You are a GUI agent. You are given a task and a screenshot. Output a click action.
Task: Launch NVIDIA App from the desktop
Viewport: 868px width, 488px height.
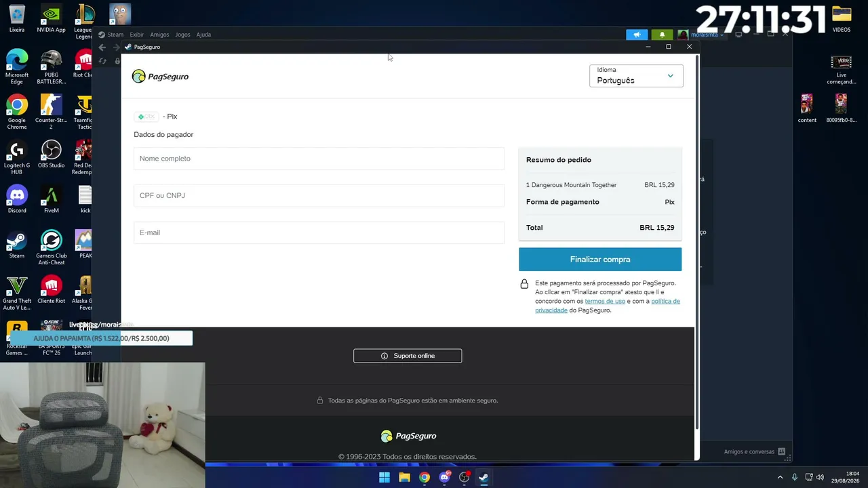(x=51, y=19)
